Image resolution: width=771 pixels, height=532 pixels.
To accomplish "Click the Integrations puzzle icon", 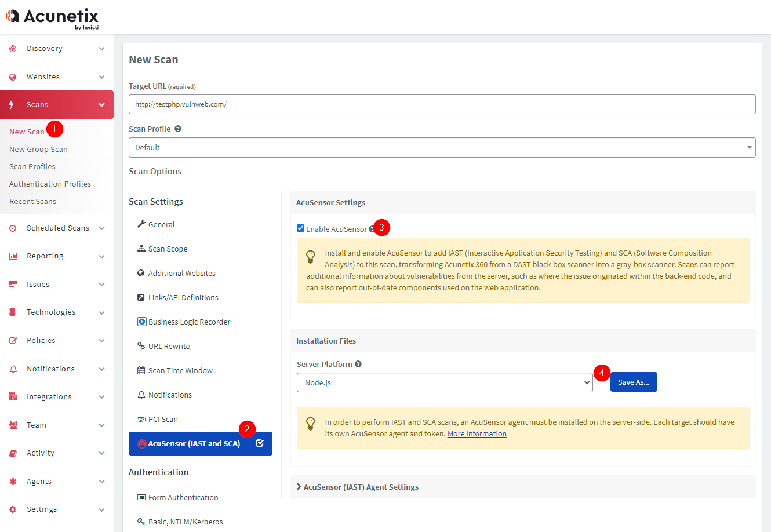I will [x=13, y=397].
